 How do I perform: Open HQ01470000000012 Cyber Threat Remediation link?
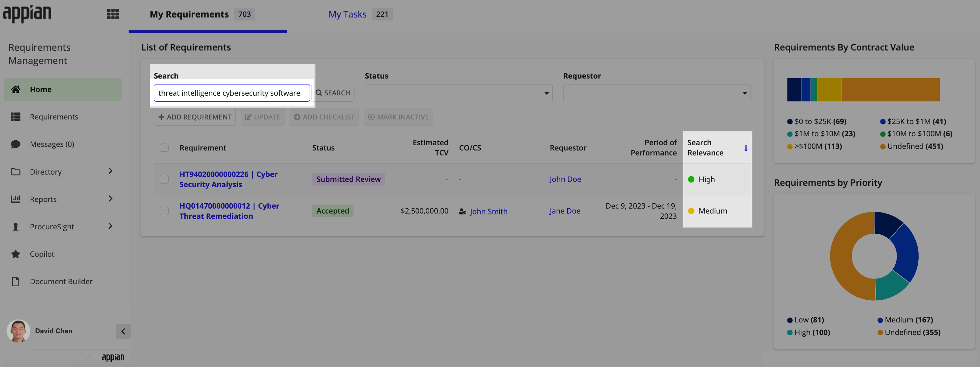click(230, 211)
